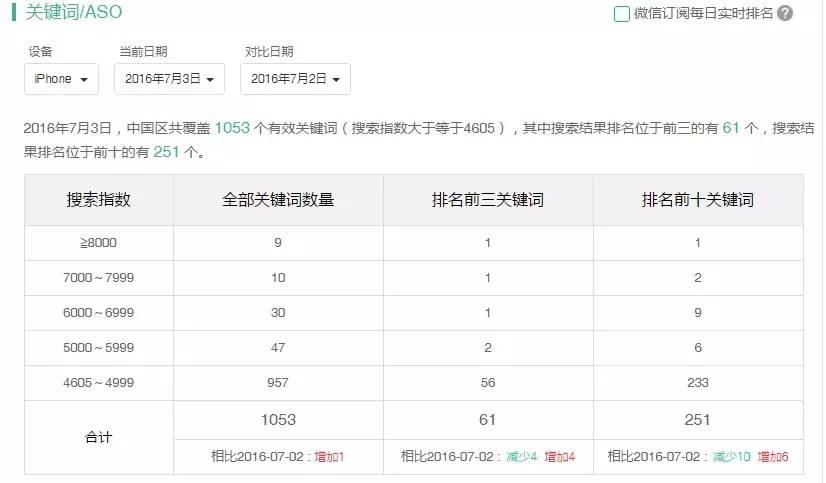Screen dimensions: 826x483
Task: Click the 搜索指数 column header
Action: (99, 200)
